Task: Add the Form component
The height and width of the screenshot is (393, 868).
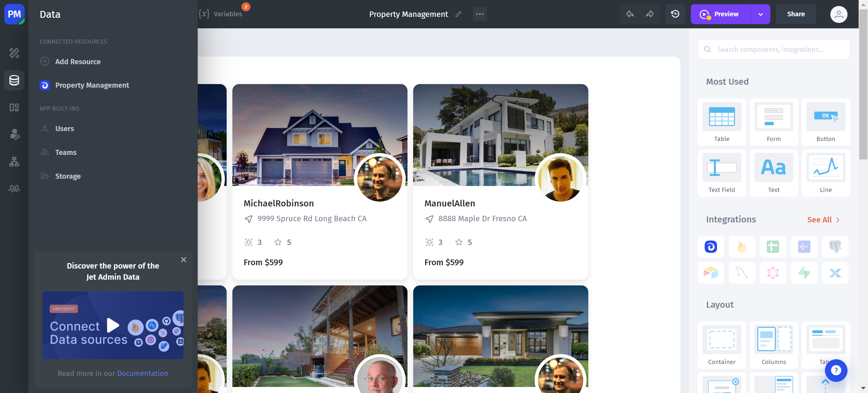Action: 774,122
